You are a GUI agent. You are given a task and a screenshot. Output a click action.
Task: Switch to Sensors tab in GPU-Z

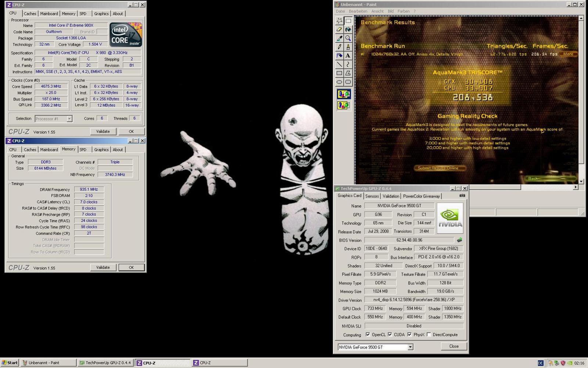click(x=372, y=196)
